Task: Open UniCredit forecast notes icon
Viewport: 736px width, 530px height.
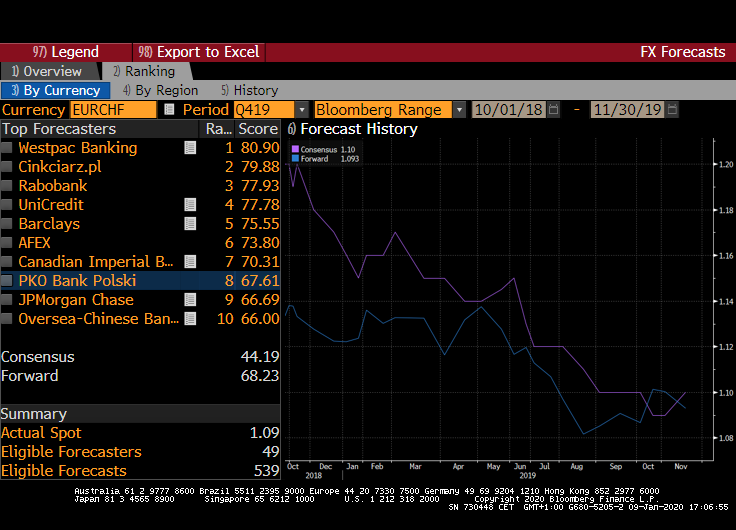Action: point(190,205)
